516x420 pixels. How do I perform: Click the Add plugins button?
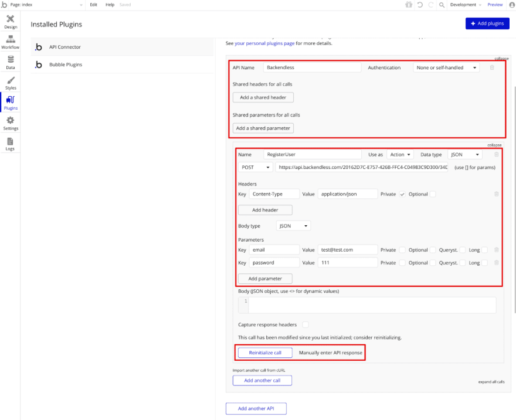487,23
